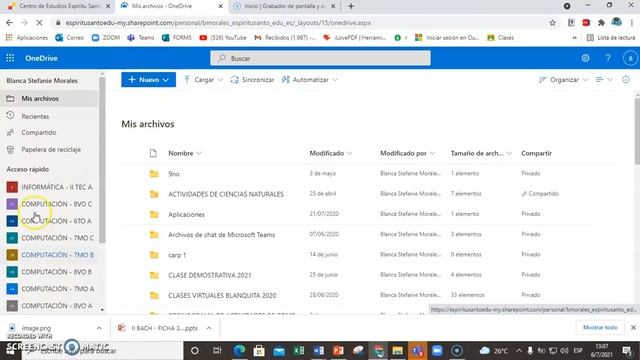The height and width of the screenshot is (360, 640).
Task: Open the Windows notification center
Action: pos(627,351)
